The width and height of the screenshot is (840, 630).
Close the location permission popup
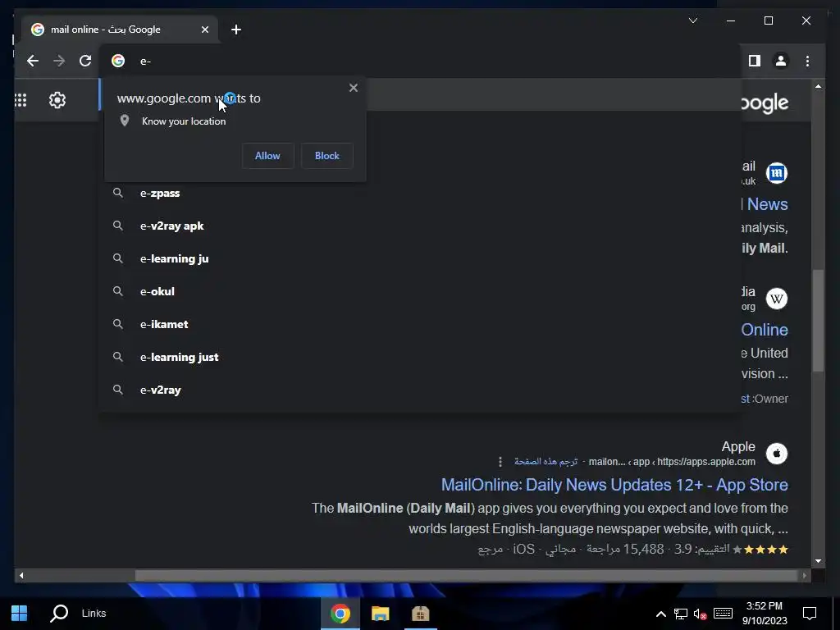pyautogui.click(x=353, y=88)
